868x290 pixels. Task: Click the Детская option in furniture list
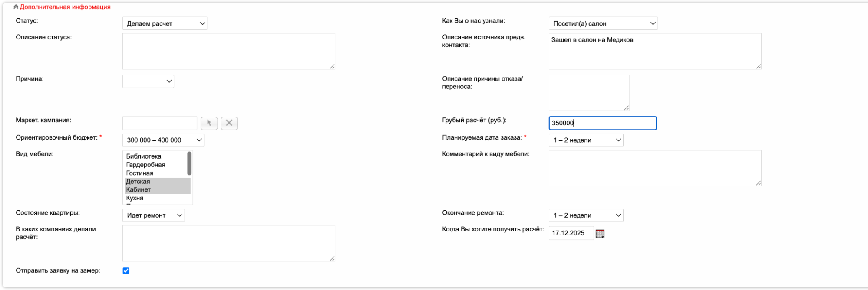pos(138,182)
